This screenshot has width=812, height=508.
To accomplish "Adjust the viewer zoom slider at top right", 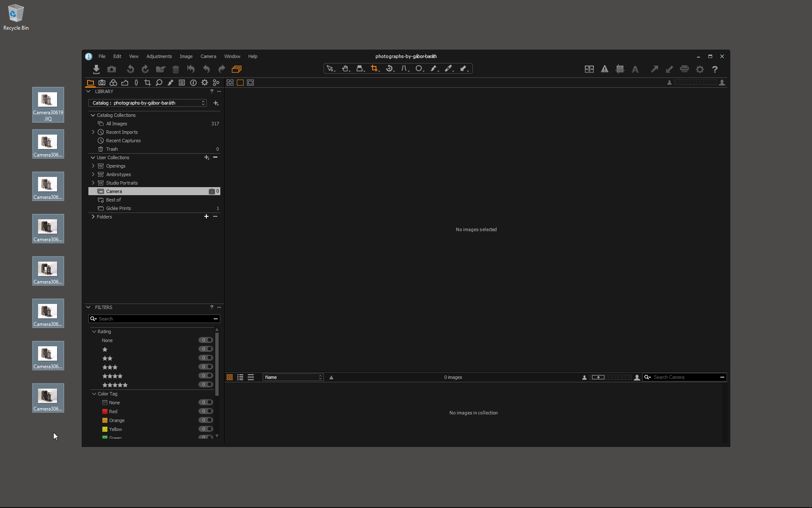I will 696,83.
